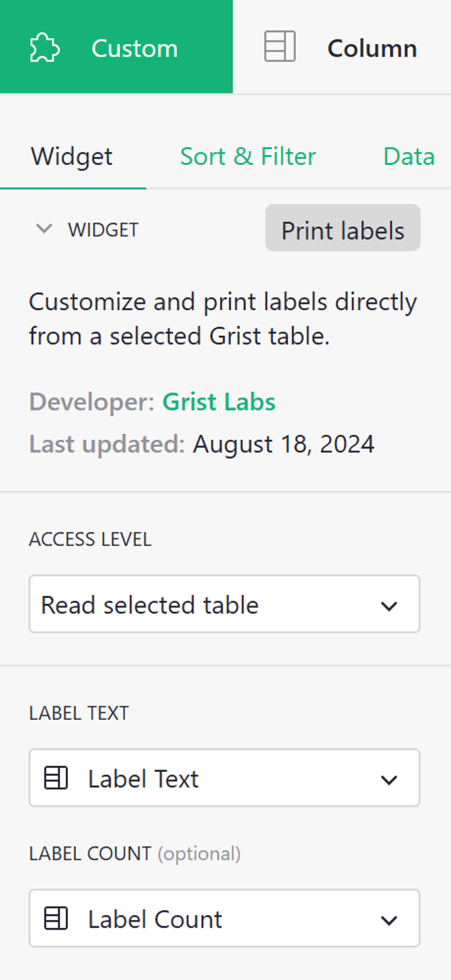
Task: Click the column layout icon beside Column
Action: (280, 46)
